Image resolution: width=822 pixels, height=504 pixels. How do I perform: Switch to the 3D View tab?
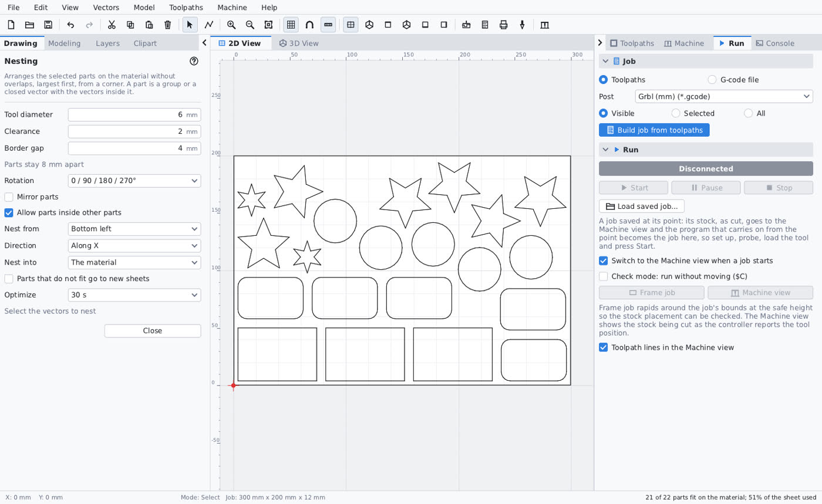click(x=299, y=43)
